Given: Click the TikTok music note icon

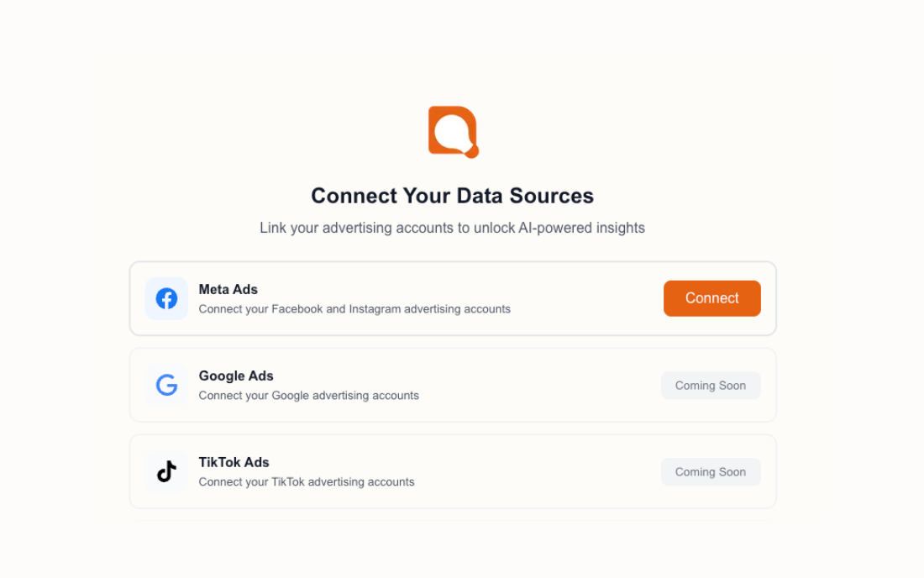Looking at the screenshot, I should [x=166, y=471].
